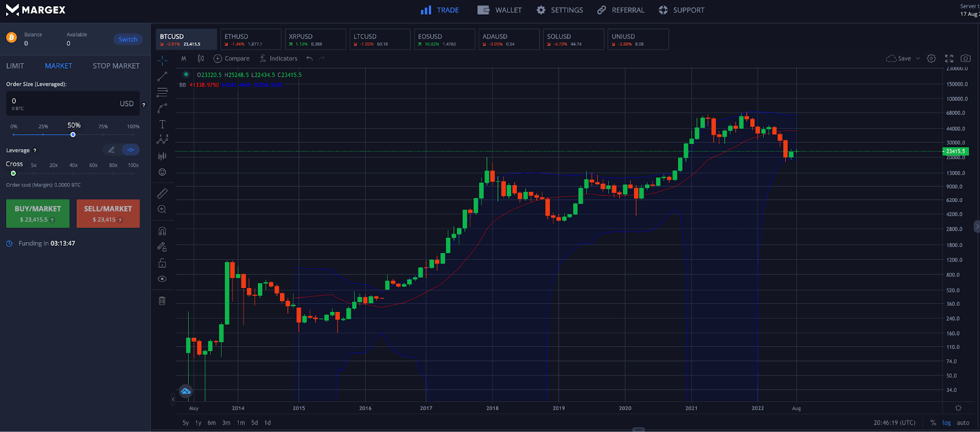The width and height of the screenshot is (980, 432).
Task: Select the trend line drawing tool
Action: (162, 77)
